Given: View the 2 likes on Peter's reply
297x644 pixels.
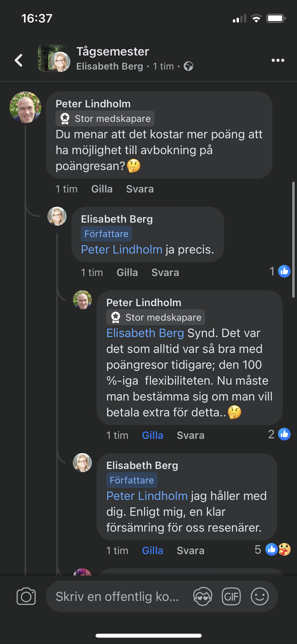Looking at the screenshot, I should pyautogui.click(x=280, y=434).
